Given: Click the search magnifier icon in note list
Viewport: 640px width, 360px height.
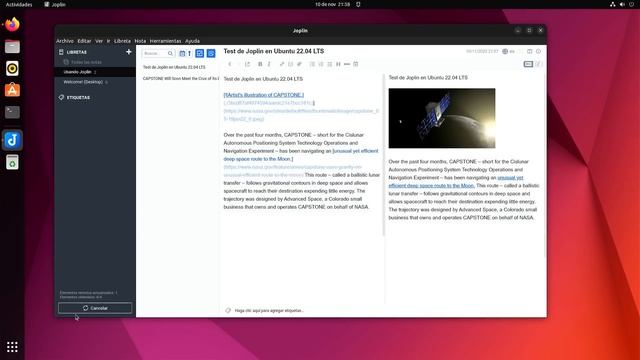Looking at the screenshot, I should point(170,53).
